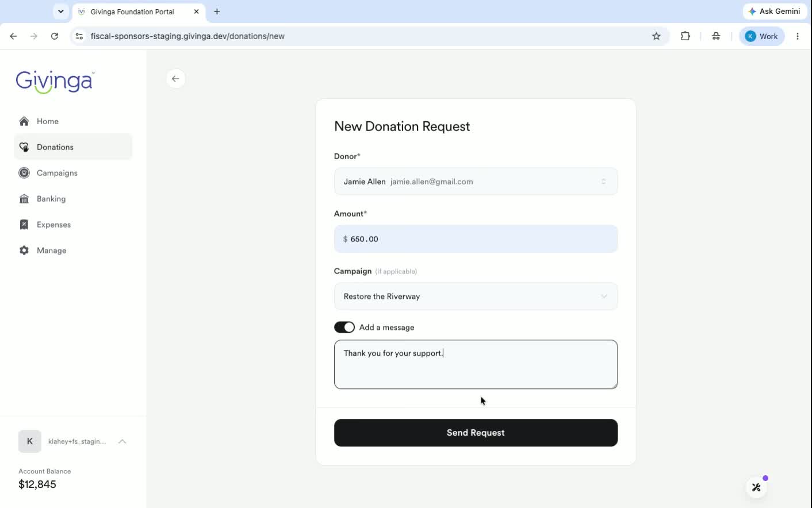Click into the Amount field showing 650.00
The image size is (812, 508).
tap(476, 239)
